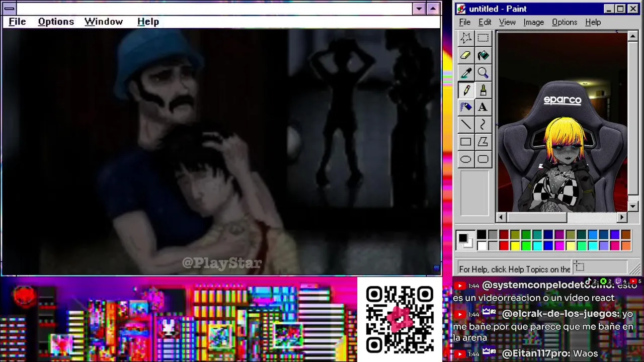The height and width of the screenshot is (362, 644).
Task: Click Paint canvas vertical scrollbar up arrow
Action: [x=633, y=37]
